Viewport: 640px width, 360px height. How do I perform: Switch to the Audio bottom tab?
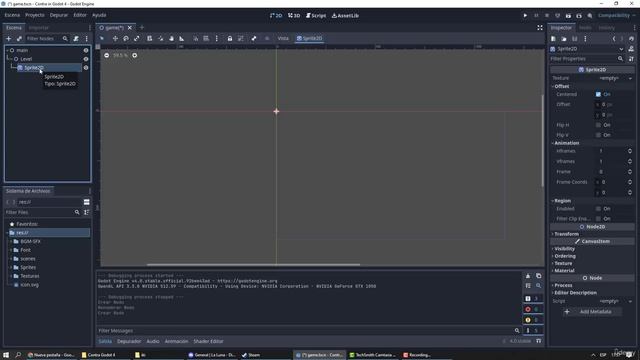point(153,341)
